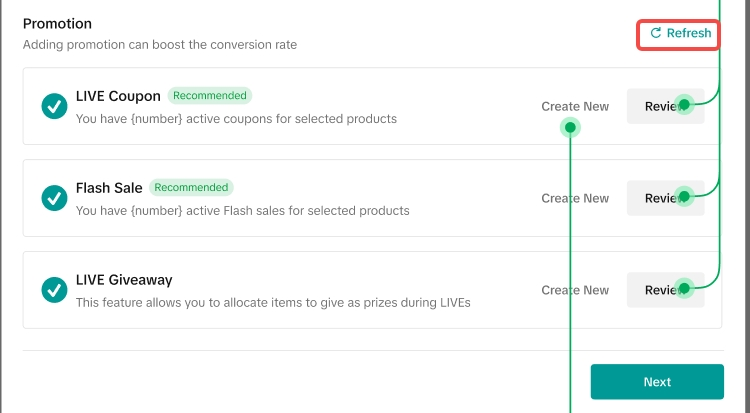Click the green dot below Create New for LIVE Coupon

pyautogui.click(x=571, y=127)
